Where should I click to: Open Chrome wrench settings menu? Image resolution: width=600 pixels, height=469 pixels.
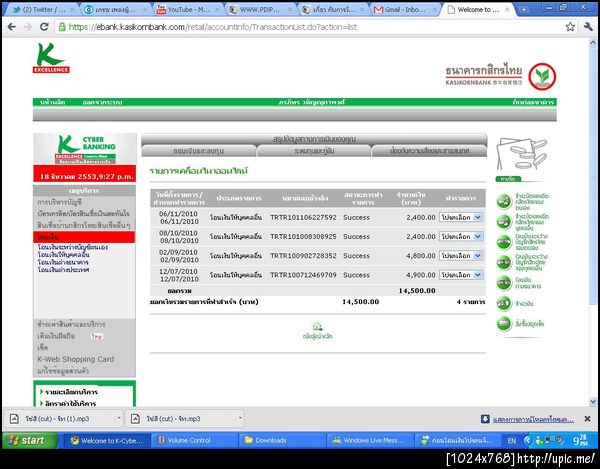[588, 27]
